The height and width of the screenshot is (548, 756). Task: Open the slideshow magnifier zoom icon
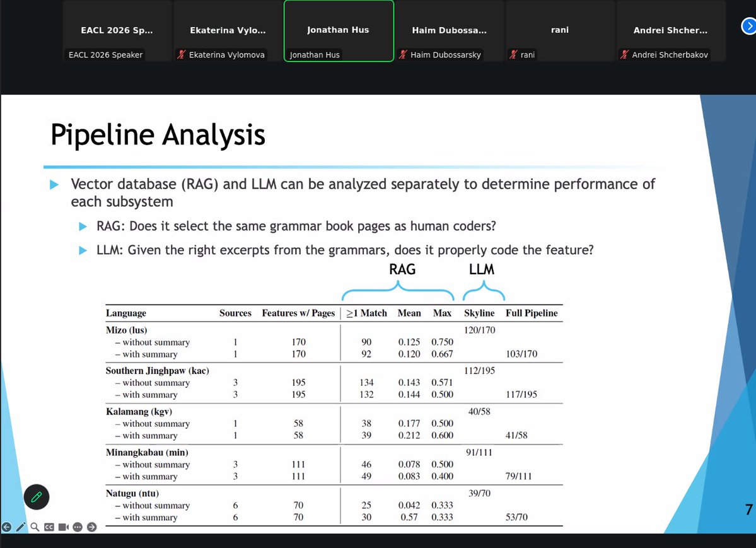coord(35,527)
